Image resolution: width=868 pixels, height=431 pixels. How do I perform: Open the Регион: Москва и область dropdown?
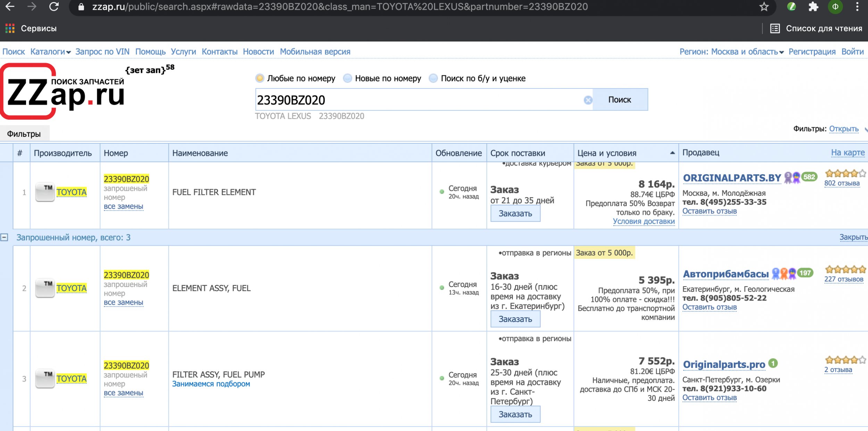(732, 52)
